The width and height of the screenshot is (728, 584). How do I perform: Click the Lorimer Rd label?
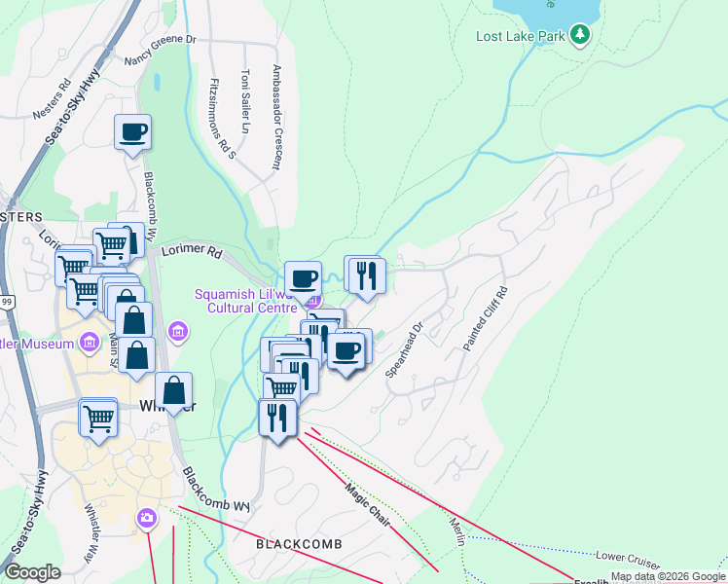(x=192, y=251)
